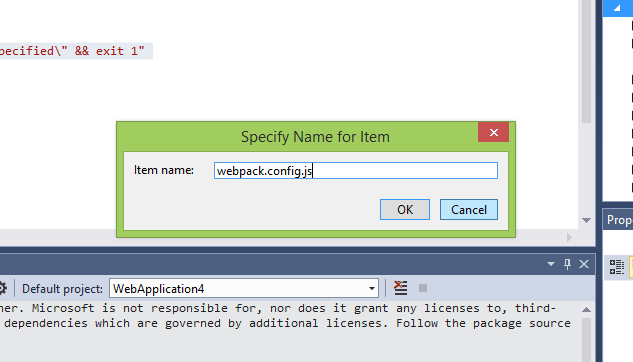Select the Properties panel title

pyautogui.click(x=619, y=220)
